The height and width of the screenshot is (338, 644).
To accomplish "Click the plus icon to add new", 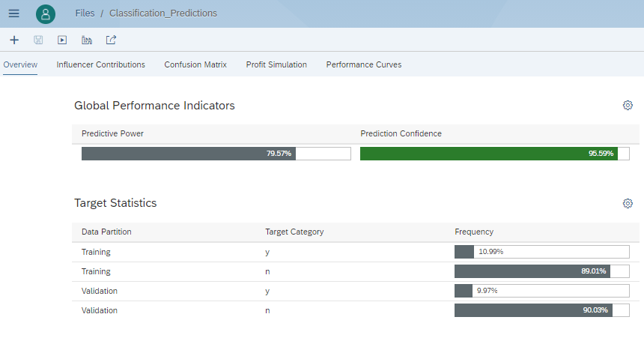I will (x=14, y=40).
